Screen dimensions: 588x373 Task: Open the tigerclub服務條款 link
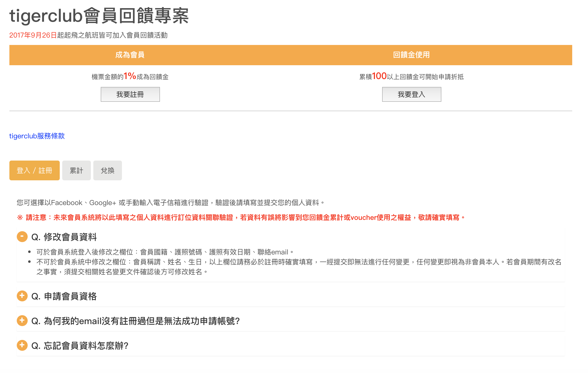(x=37, y=136)
